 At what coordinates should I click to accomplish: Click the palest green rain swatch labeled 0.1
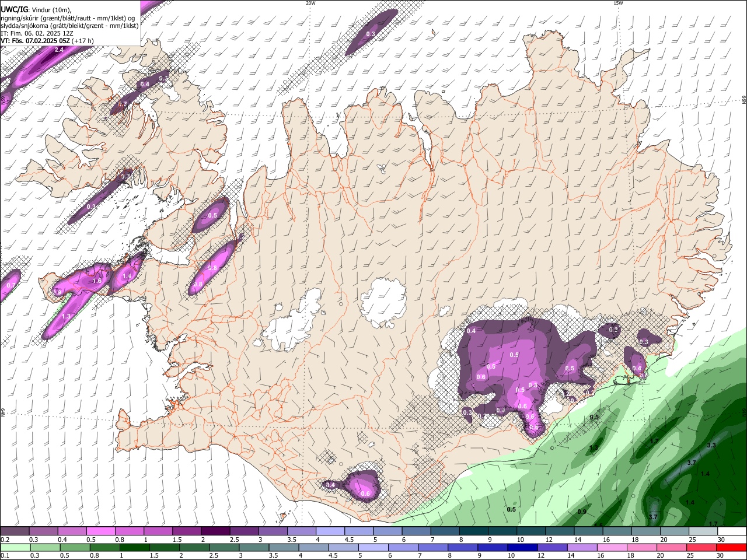(15, 547)
